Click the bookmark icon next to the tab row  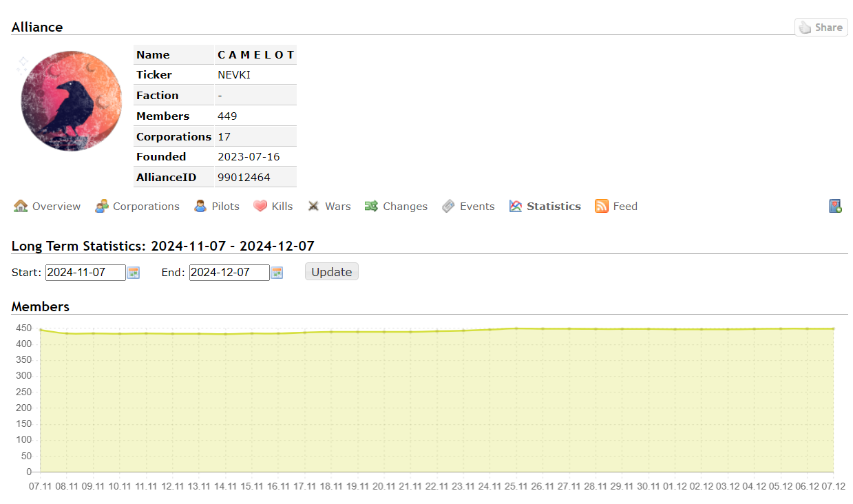tap(835, 206)
